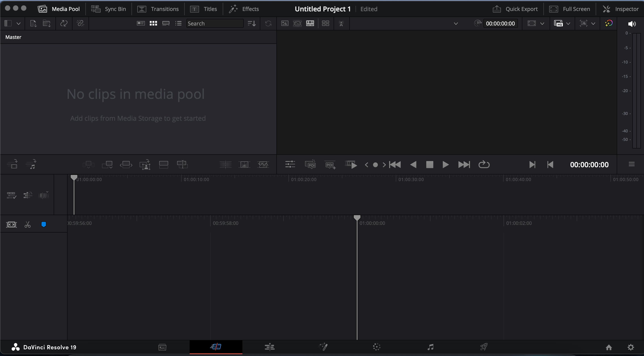Open the Cut page tab
The image size is (644, 356).
pyautogui.click(x=216, y=347)
